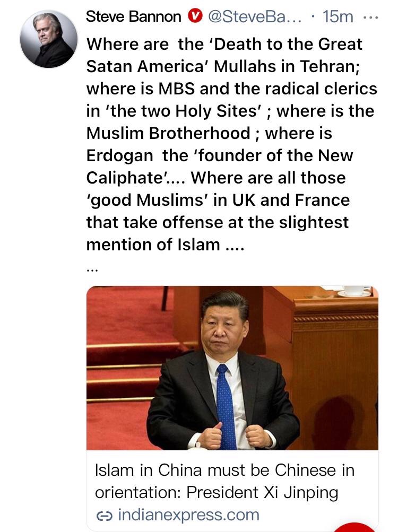The width and height of the screenshot is (398, 532).
Task: Tap the line 'that take offense at the slightest'
Action: [218, 223]
